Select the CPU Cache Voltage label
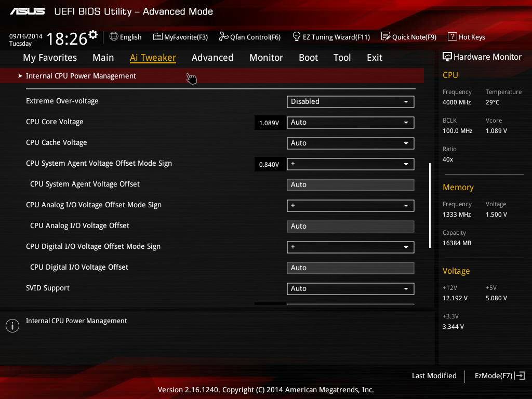532x399 pixels. pyautogui.click(x=56, y=142)
